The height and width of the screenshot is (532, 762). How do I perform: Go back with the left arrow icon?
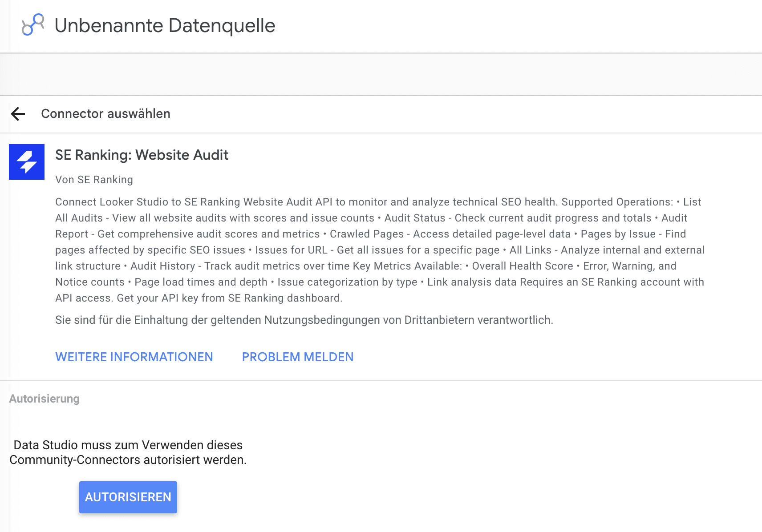pyautogui.click(x=18, y=114)
